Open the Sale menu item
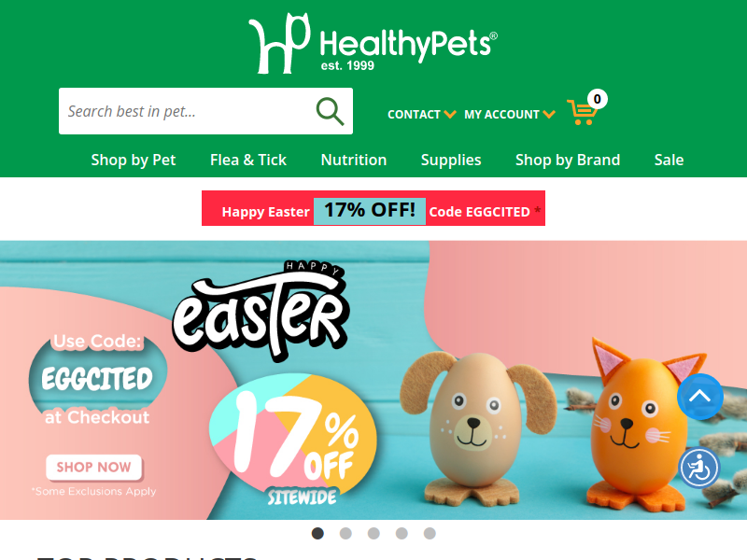Viewport: 747px width, 560px height. [x=669, y=160]
